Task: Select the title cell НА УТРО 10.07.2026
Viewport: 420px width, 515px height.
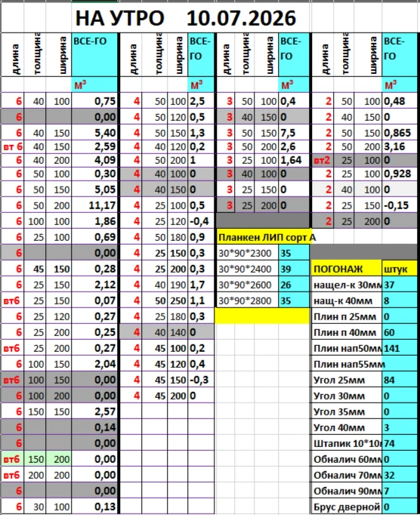Action: [x=186, y=18]
